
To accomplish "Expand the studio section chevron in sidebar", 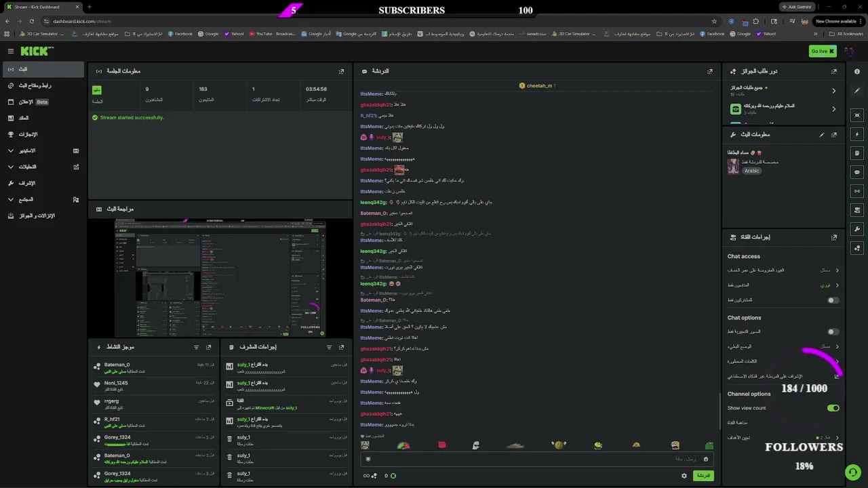I will 11,150.
